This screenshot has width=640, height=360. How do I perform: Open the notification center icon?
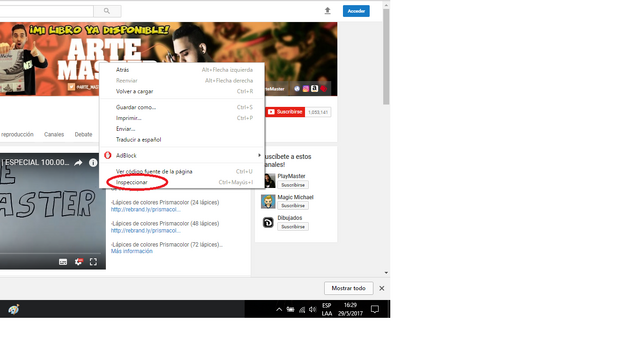[x=375, y=309]
